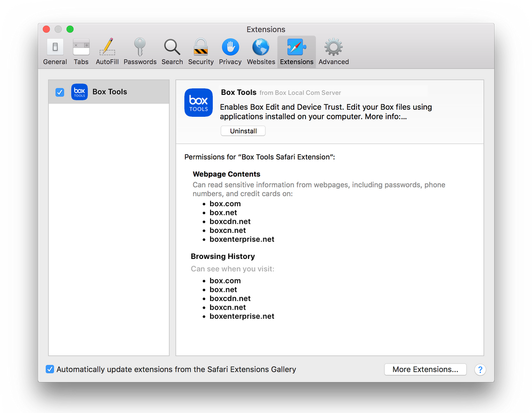Select Box Tools in the extension list
The height and width of the screenshot is (413, 532).
tap(109, 92)
